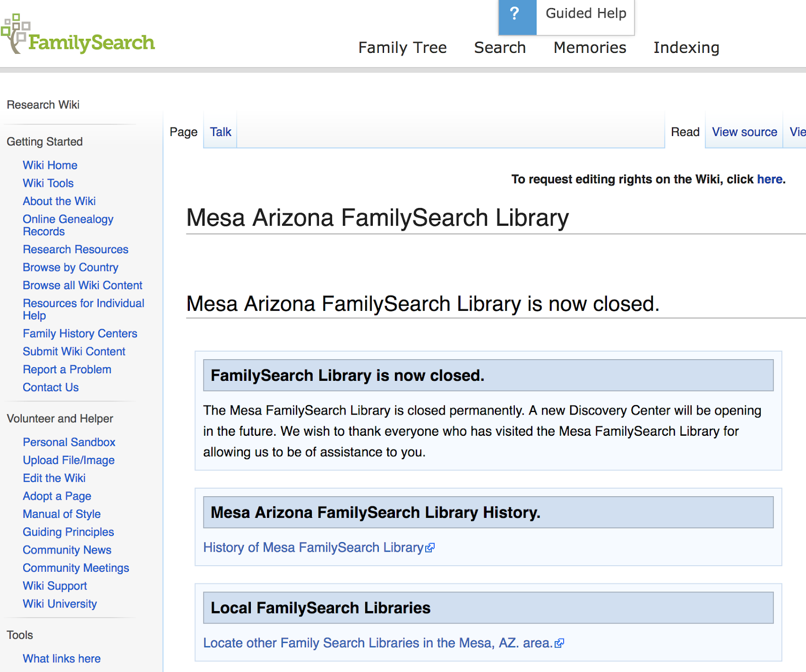Viewport: 806px width, 672px height.
Task: Navigate to Memories
Action: point(589,47)
